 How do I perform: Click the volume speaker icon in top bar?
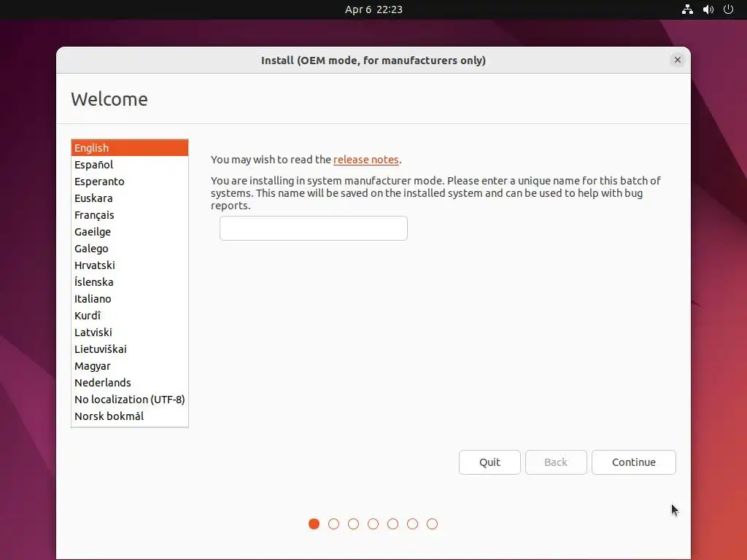tap(708, 9)
